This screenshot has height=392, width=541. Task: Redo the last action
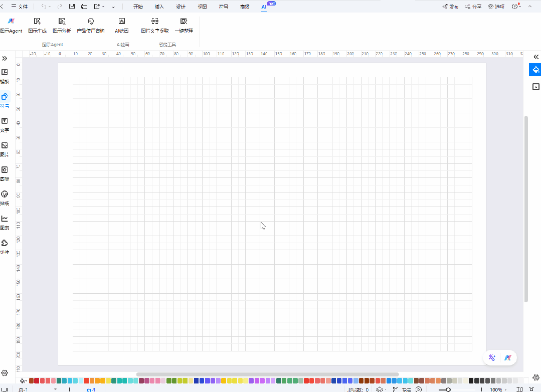coord(60,6)
